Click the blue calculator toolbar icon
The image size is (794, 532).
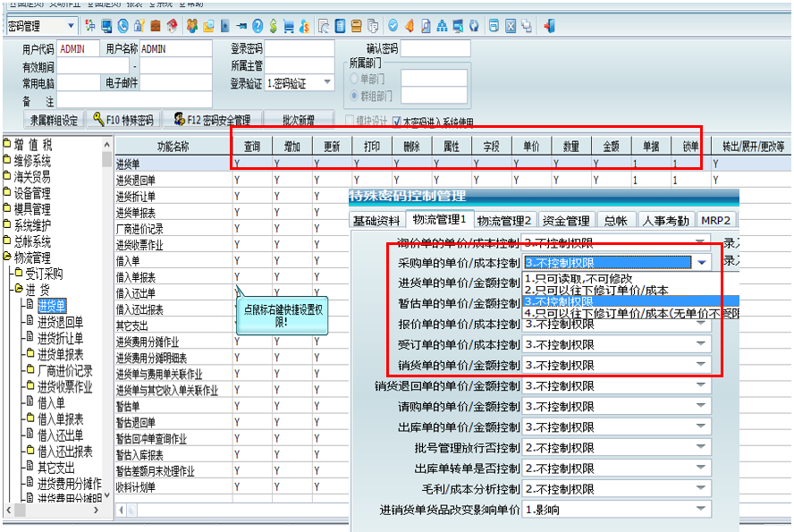(341, 25)
